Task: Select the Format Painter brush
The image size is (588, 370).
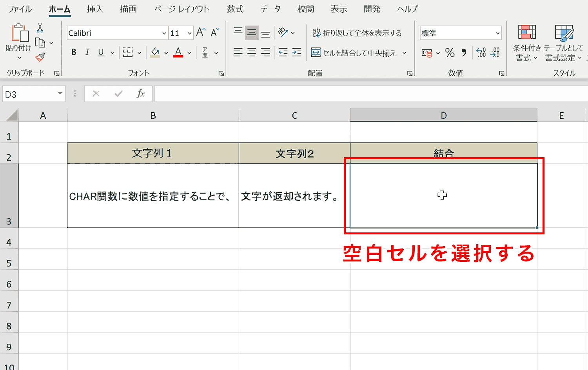Action: pyautogui.click(x=40, y=57)
